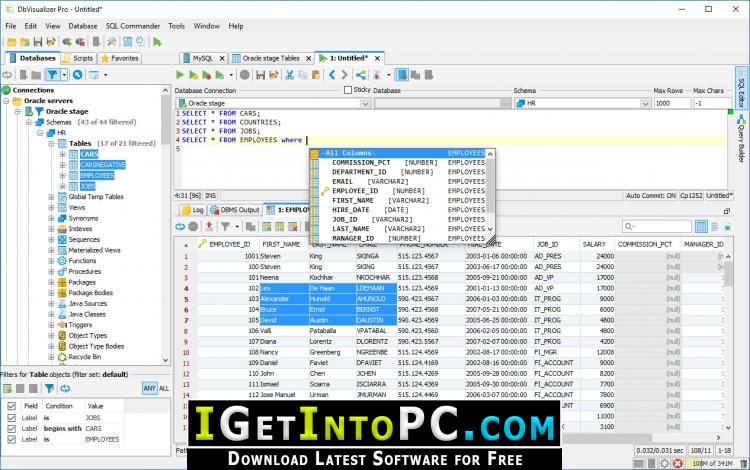Run the SQL with the green execute icon
This screenshot has height=470, width=750.
tap(180, 75)
